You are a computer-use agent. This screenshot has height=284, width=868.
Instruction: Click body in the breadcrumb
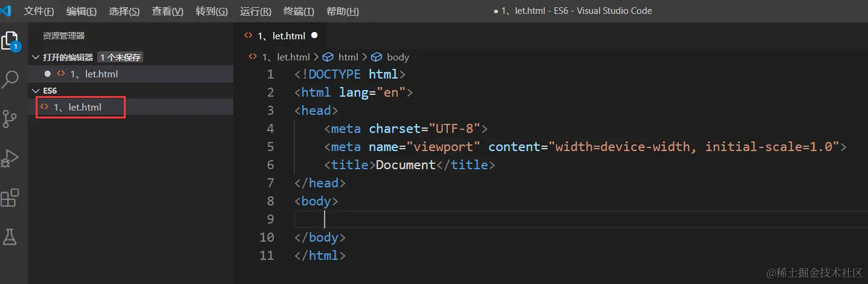(x=398, y=57)
